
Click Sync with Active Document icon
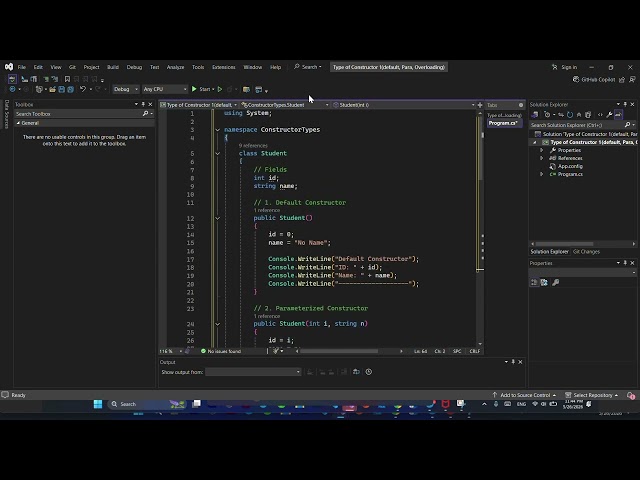(x=561, y=115)
